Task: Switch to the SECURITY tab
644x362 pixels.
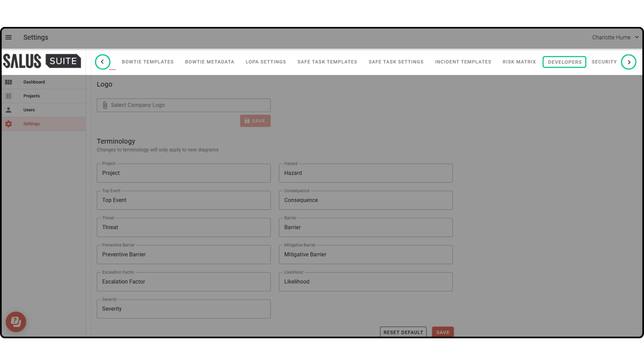Action: click(x=604, y=62)
